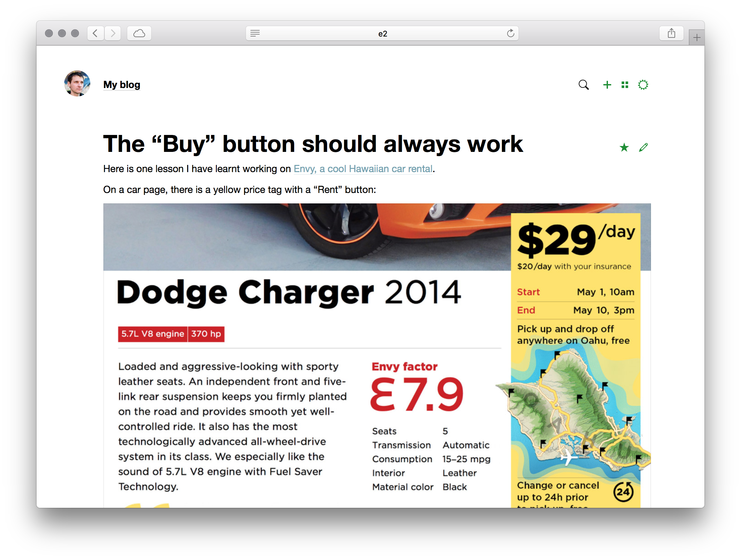
Task: Go forward using Safari forward arrow
Action: 113,33
